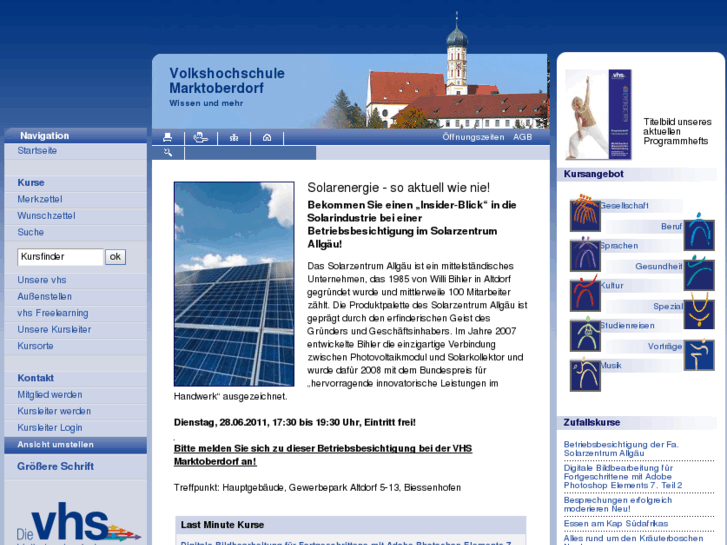Open Besprechungen erfolgreich moderieren Neu! course
The image size is (727, 545).
pyautogui.click(x=618, y=505)
